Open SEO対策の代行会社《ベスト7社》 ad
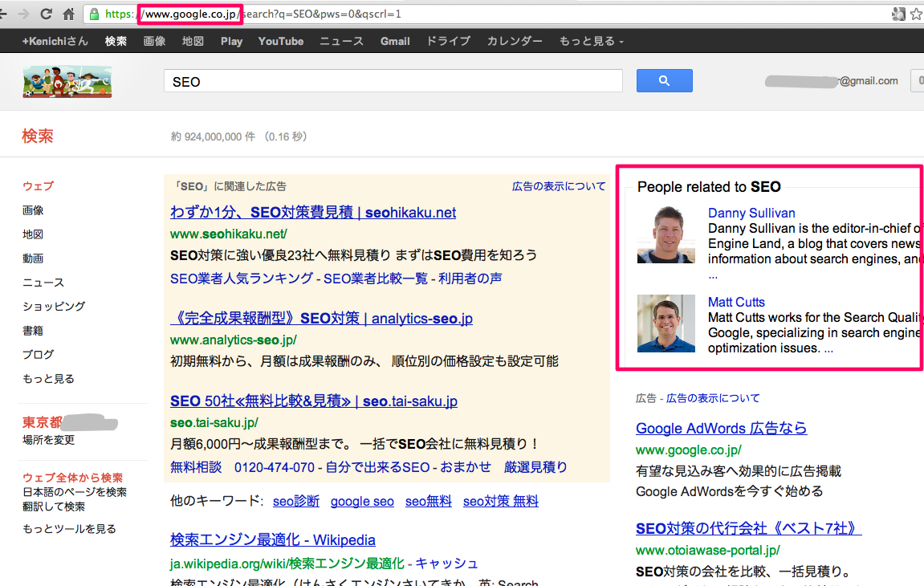 [x=748, y=528]
